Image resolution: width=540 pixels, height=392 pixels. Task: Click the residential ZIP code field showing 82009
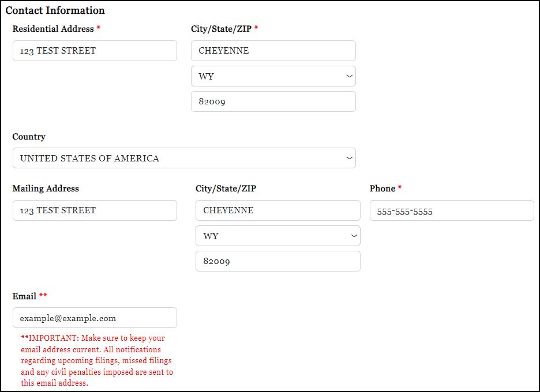point(273,101)
